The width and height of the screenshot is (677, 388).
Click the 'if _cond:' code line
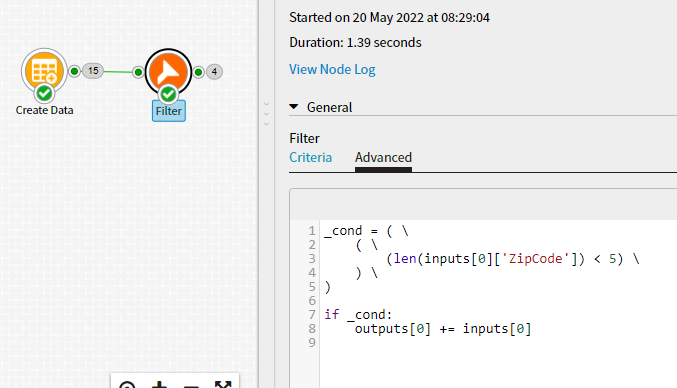tap(358, 314)
